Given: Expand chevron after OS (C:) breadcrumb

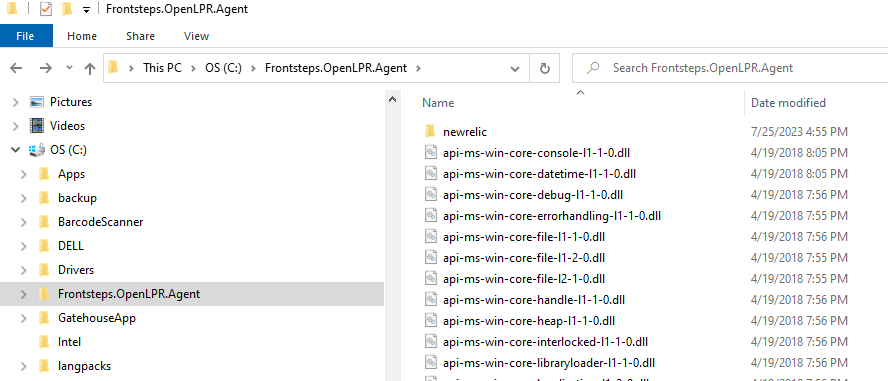Looking at the screenshot, I should pos(253,68).
